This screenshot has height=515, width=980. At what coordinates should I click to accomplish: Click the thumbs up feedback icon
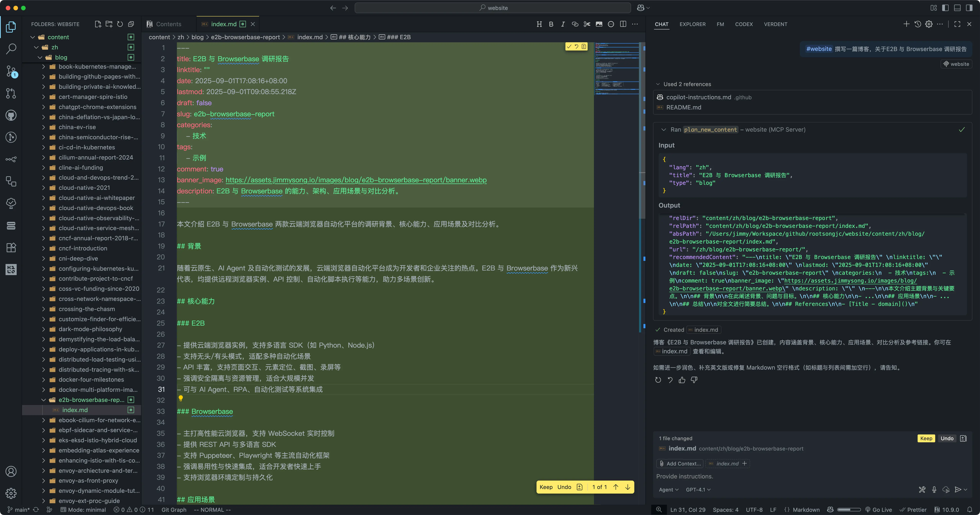682,380
